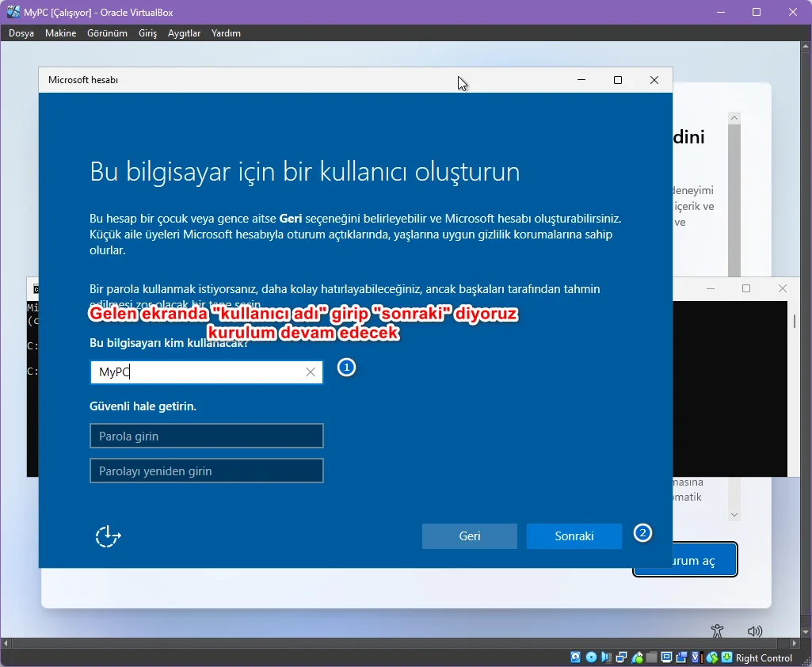This screenshot has width=812, height=667.
Task: Click the VirtualBox vertical scrollbar up arrow
Action: click(x=806, y=46)
